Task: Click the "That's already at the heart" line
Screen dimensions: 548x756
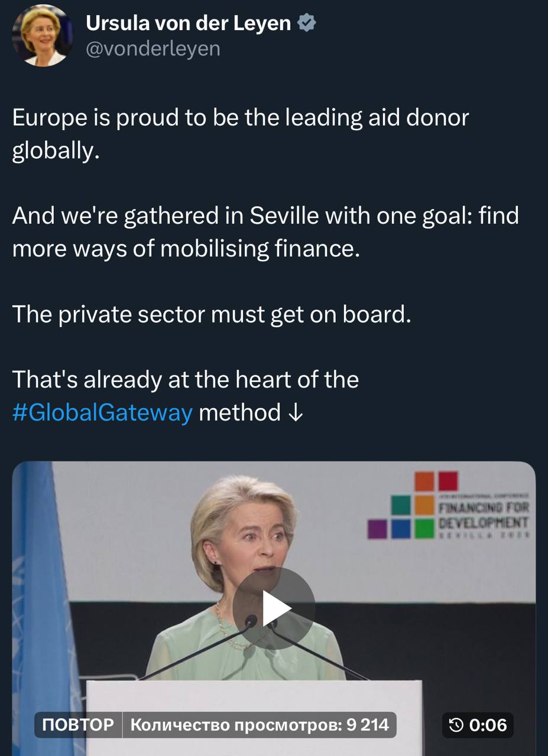Action: 185,379
